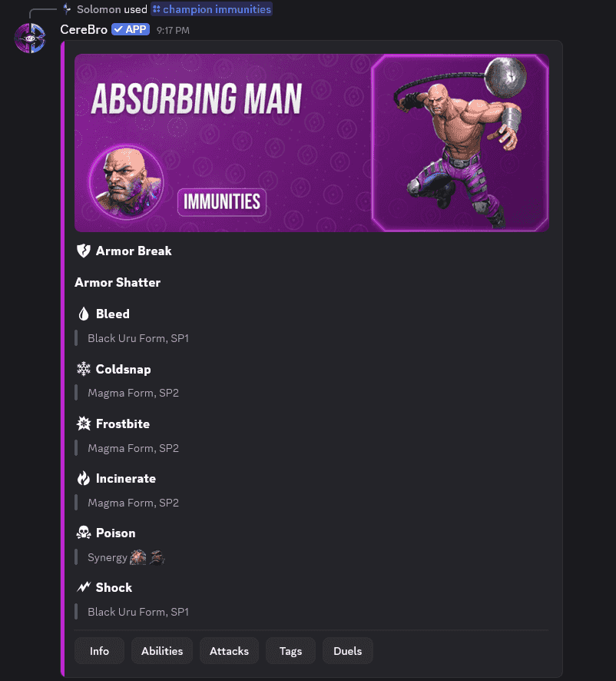Click the Coldsnap snowflake icon
Screen dimensions: 616x681
pos(84,369)
